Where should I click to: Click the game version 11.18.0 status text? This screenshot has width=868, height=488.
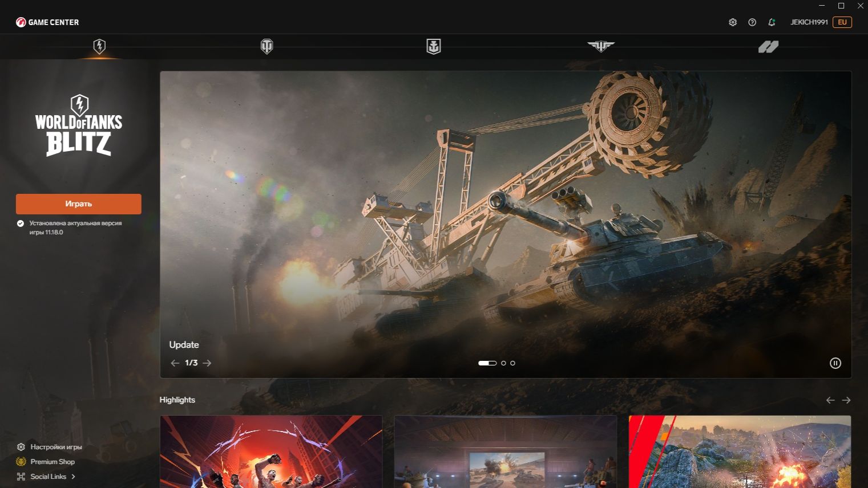coord(75,227)
